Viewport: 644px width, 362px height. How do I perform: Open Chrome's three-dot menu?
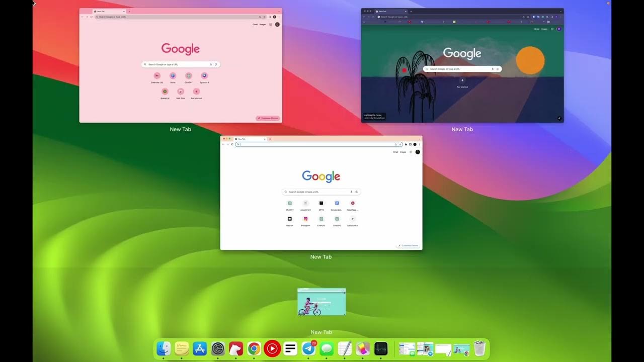419,144
